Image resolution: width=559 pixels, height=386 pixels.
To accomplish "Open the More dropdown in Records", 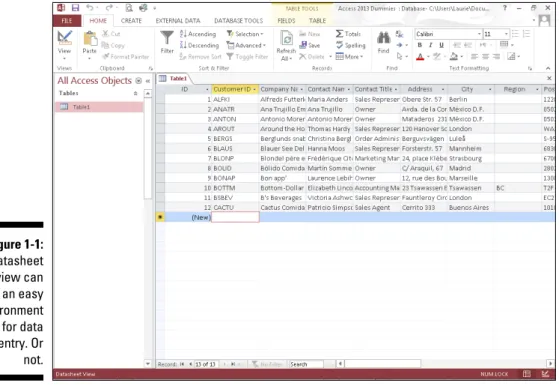I will (x=349, y=57).
